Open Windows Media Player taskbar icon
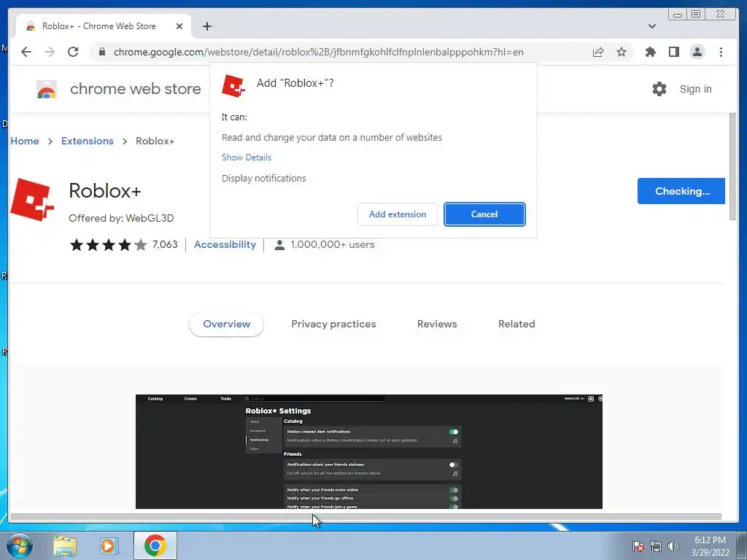The image size is (747, 560). (109, 546)
